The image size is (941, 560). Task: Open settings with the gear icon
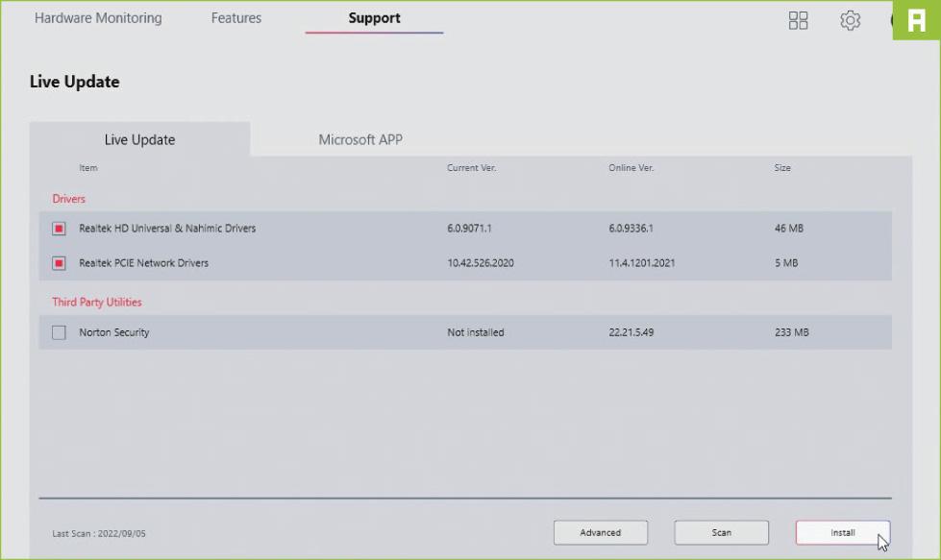pyautogui.click(x=850, y=20)
